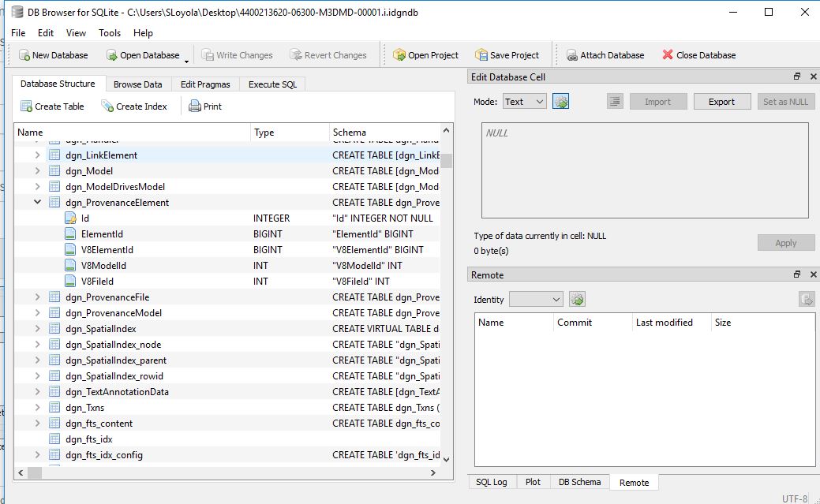Click the Name column header

[133, 133]
